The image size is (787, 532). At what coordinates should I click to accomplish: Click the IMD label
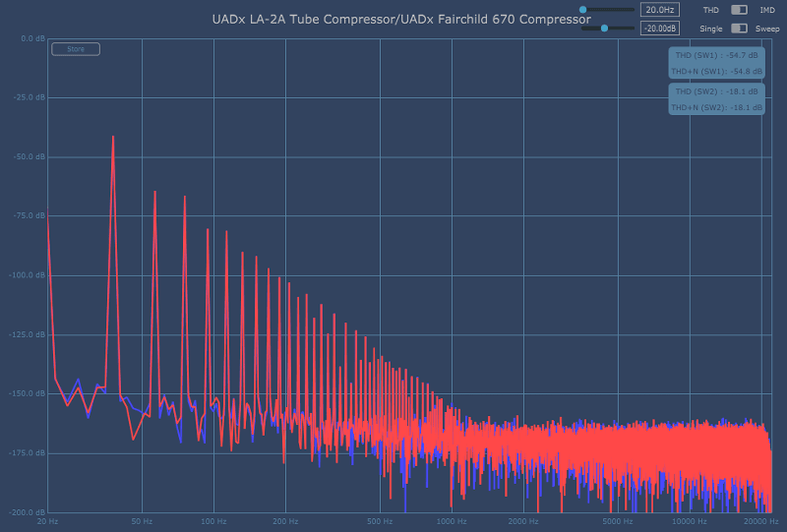pyautogui.click(x=767, y=10)
